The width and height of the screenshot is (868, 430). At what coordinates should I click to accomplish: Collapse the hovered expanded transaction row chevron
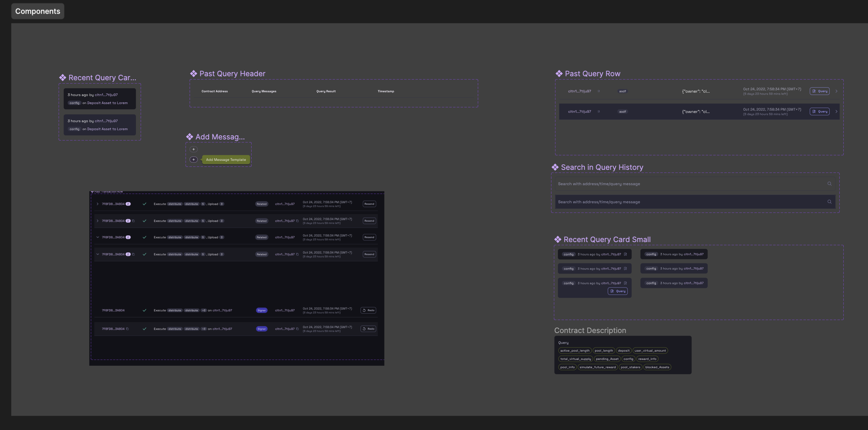(97, 254)
